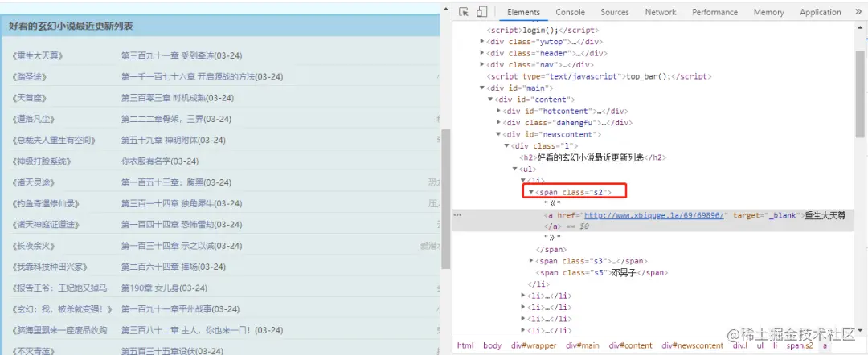Click the div#wrapper breadcrumb

click(534, 345)
